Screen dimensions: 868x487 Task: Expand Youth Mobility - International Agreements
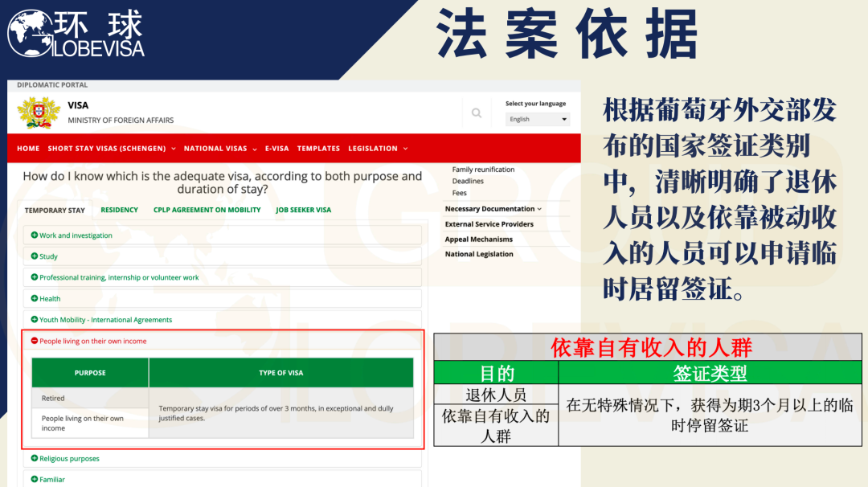[x=222, y=319]
